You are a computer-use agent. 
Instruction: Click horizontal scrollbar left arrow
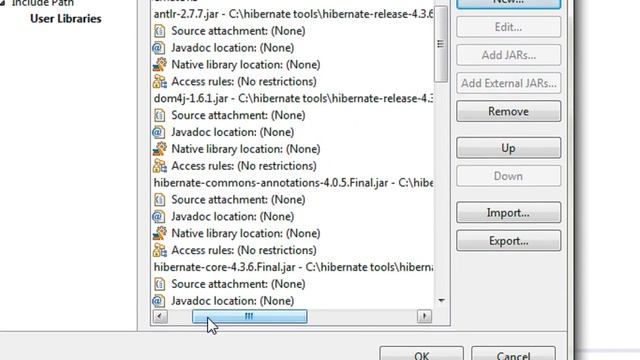pyautogui.click(x=160, y=316)
